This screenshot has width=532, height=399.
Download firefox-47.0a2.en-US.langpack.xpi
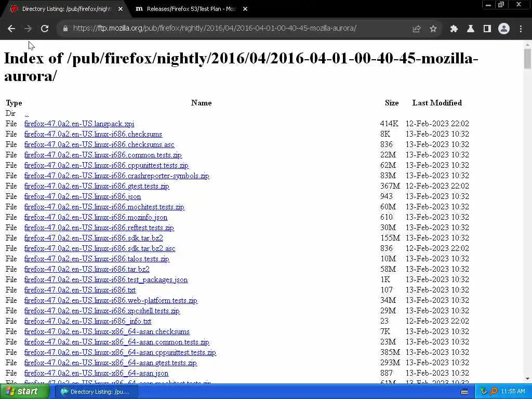(79, 124)
